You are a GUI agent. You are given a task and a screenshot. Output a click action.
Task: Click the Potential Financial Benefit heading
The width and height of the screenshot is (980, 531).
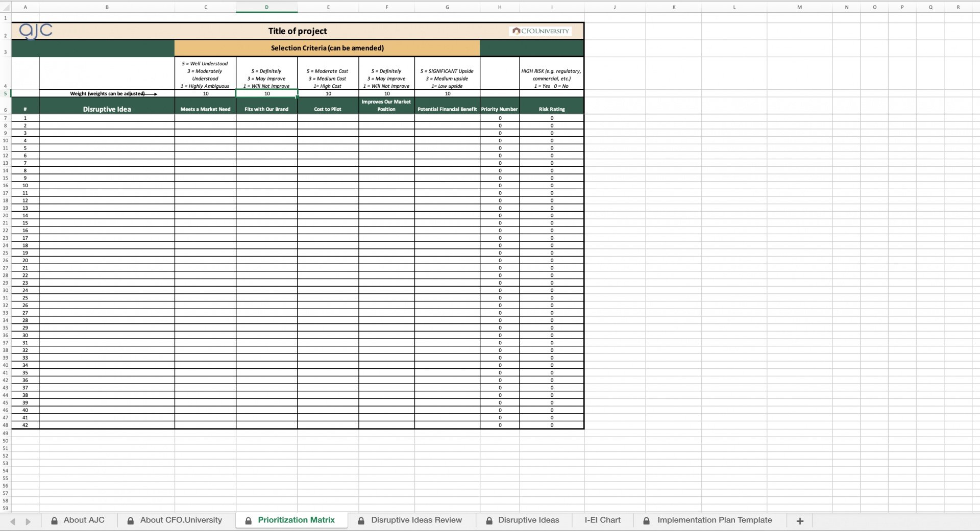(448, 106)
